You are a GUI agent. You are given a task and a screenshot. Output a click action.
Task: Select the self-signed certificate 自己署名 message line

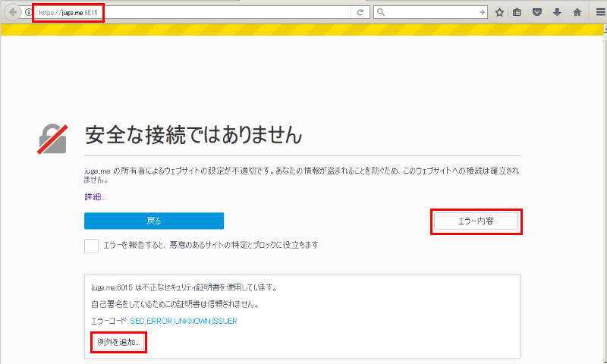point(175,304)
